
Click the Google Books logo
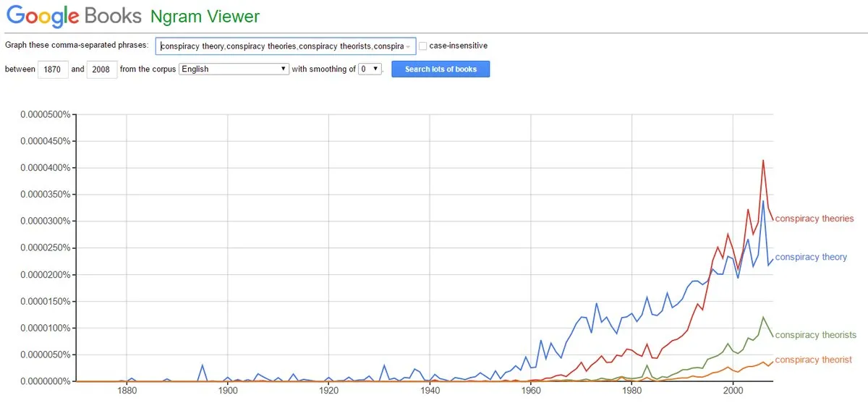pyautogui.click(x=72, y=16)
